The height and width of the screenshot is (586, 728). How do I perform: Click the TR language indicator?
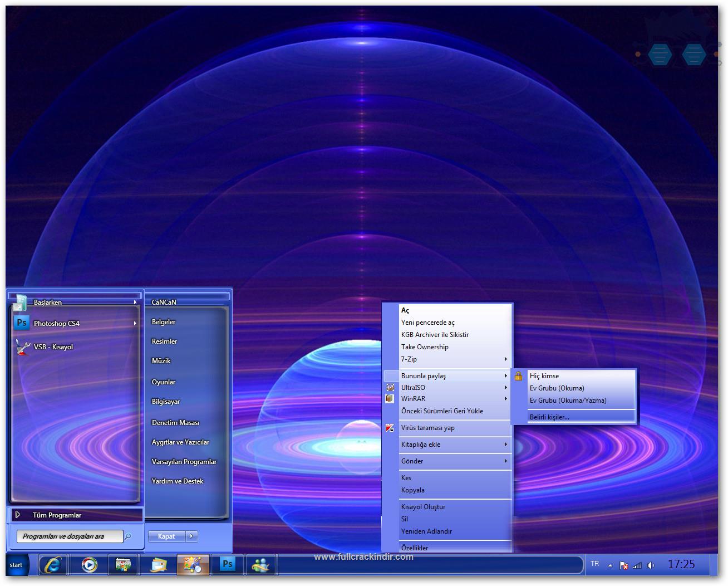tap(595, 564)
